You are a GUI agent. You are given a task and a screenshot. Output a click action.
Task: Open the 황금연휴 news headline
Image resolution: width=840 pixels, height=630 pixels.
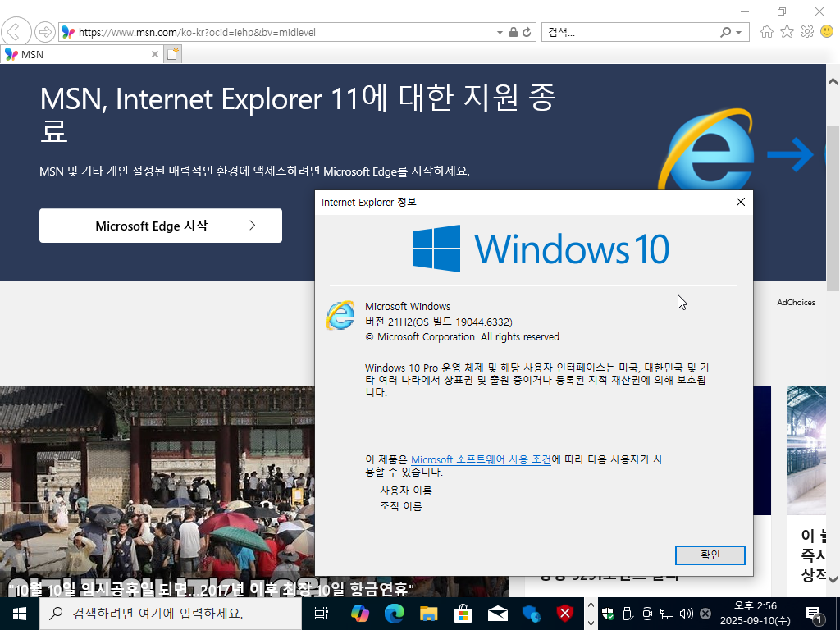pyautogui.click(x=211, y=590)
